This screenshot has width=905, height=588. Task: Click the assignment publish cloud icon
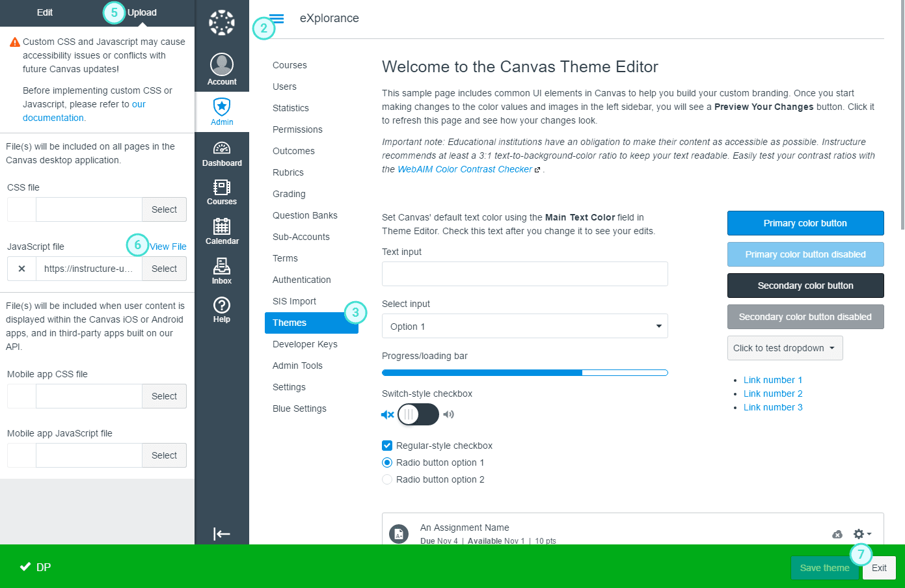(x=837, y=534)
